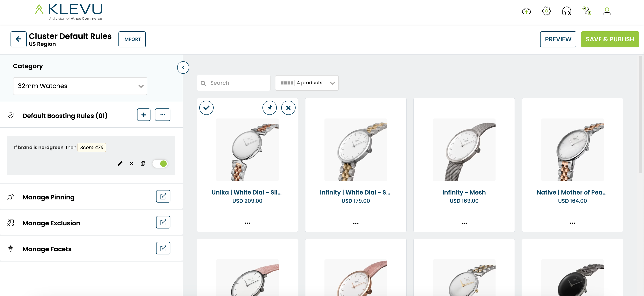
Task: Click the Infinity White Dial watch thumbnail
Action: (x=356, y=150)
